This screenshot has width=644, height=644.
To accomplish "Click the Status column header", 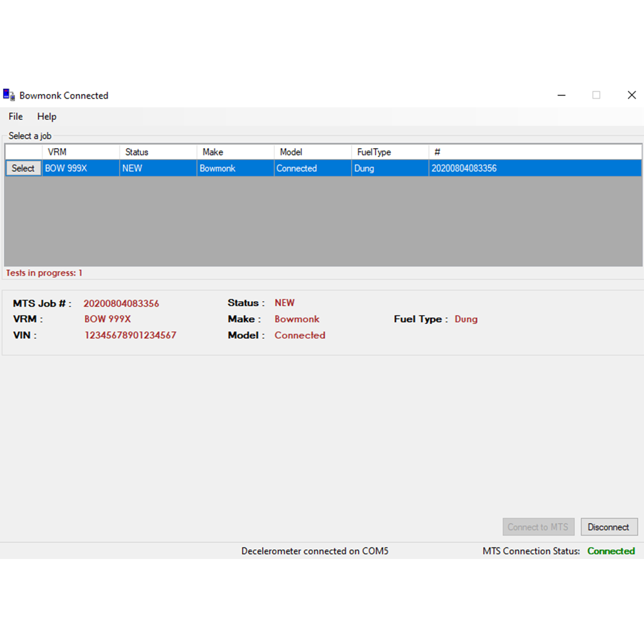I will click(158, 152).
